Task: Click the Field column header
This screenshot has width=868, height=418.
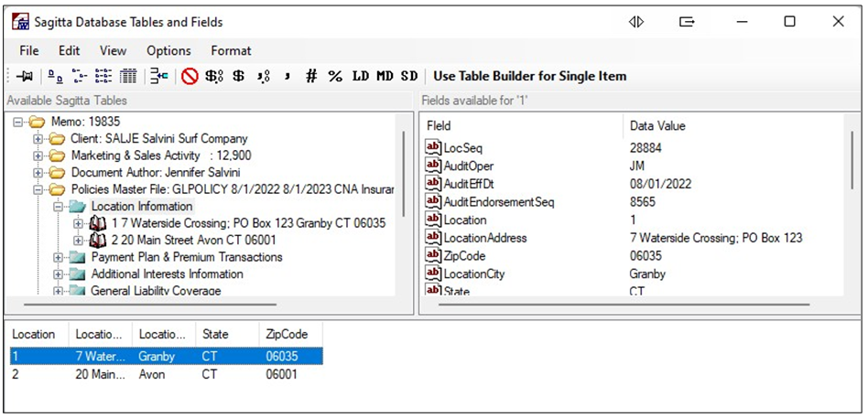Action: pyautogui.click(x=522, y=126)
